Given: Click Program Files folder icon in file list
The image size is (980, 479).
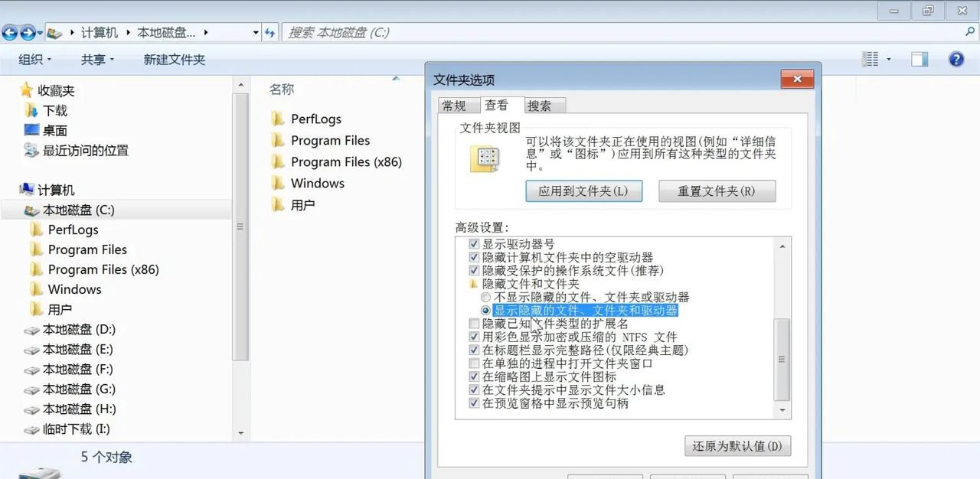Looking at the screenshot, I should 277,141.
